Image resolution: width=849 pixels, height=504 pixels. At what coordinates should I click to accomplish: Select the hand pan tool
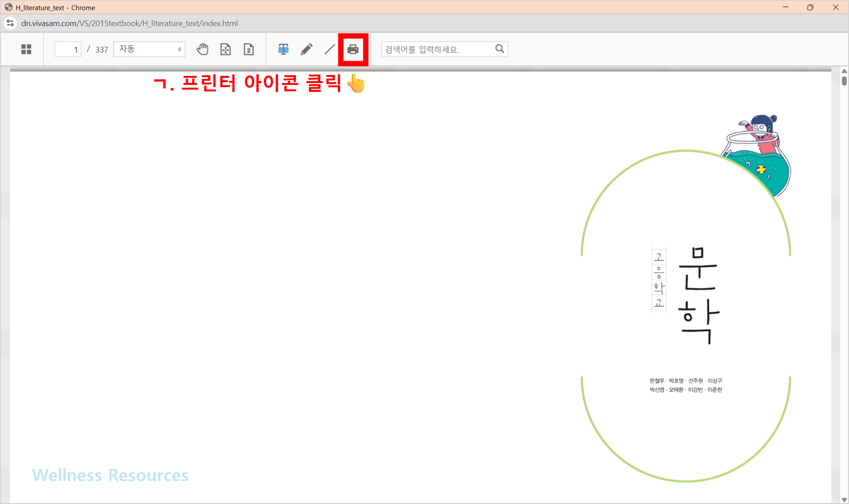pyautogui.click(x=203, y=49)
